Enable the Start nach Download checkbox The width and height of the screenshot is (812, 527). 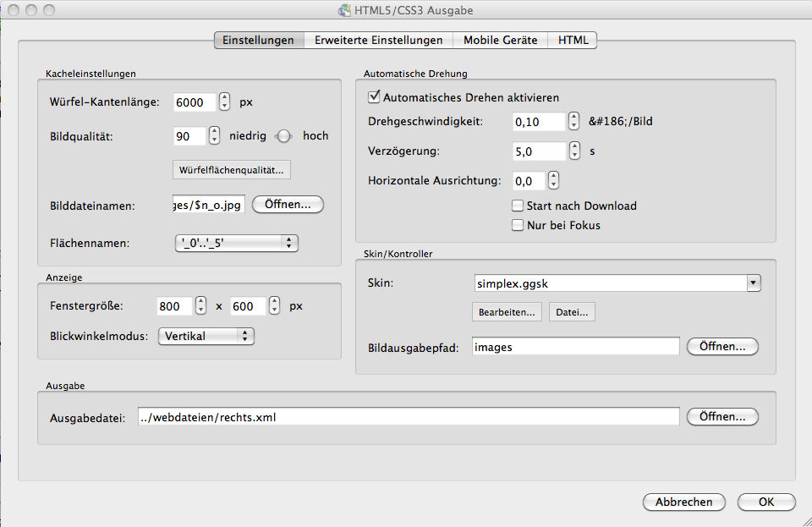coord(518,206)
